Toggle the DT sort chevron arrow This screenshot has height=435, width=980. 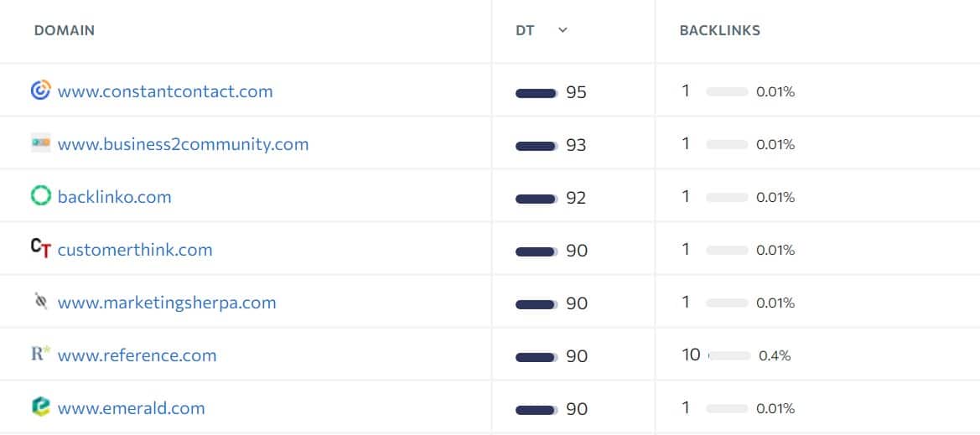(x=563, y=30)
